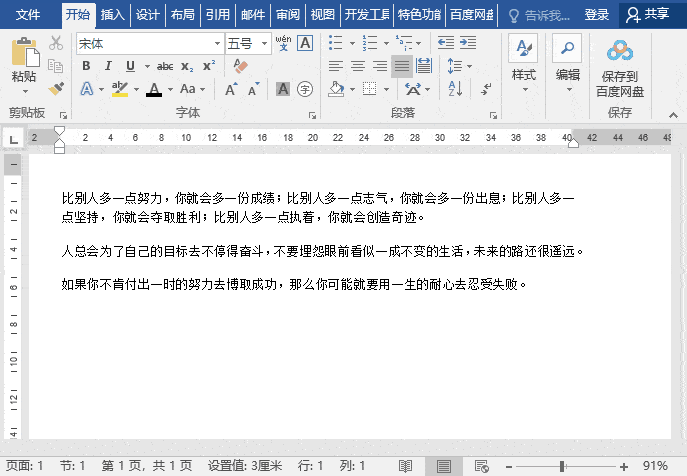
Task: Increase font size with grow A
Action: [231, 89]
